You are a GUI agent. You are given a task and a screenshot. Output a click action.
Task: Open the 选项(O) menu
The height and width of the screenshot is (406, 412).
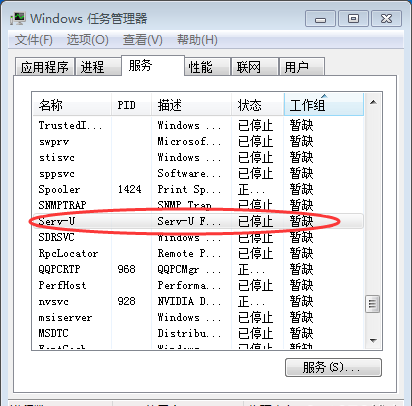coord(88,40)
